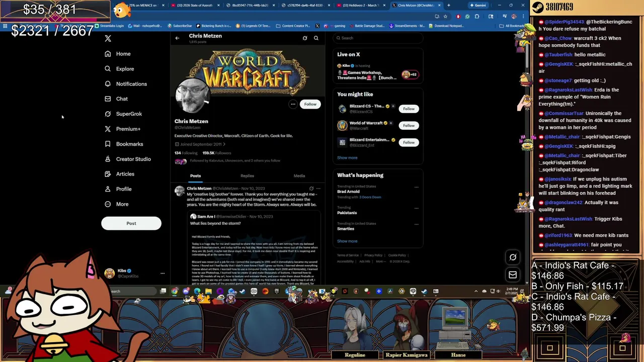The image size is (644, 362).
Task: Click the Creator Studio icon
Action: coord(108,159)
